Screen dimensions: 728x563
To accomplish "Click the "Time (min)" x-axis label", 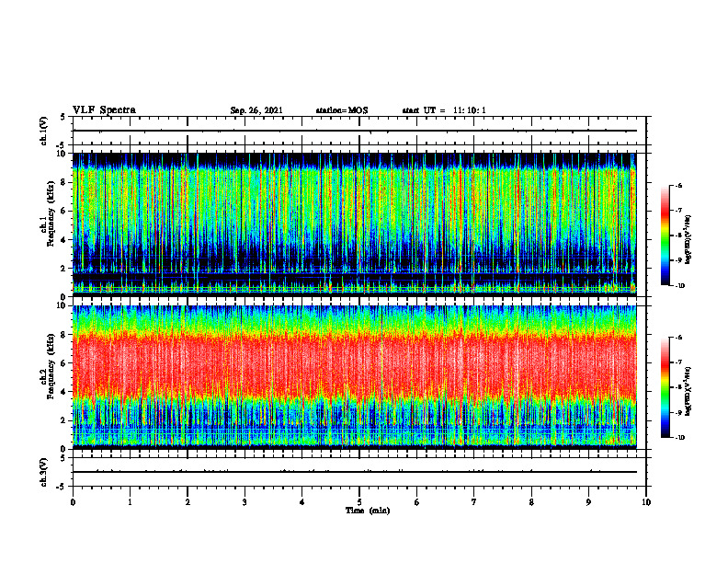I will click(368, 511).
